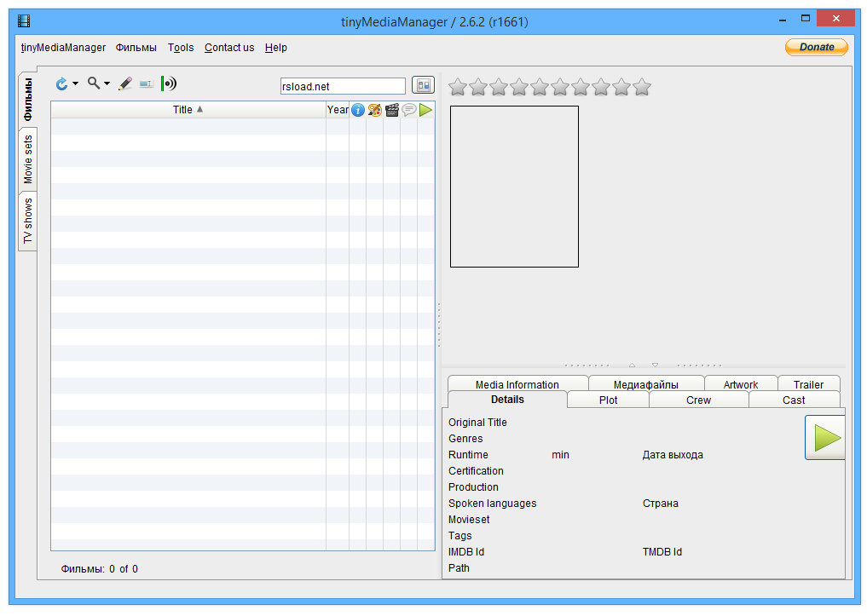Open the Tools menu
The image size is (867, 616).
tap(181, 48)
